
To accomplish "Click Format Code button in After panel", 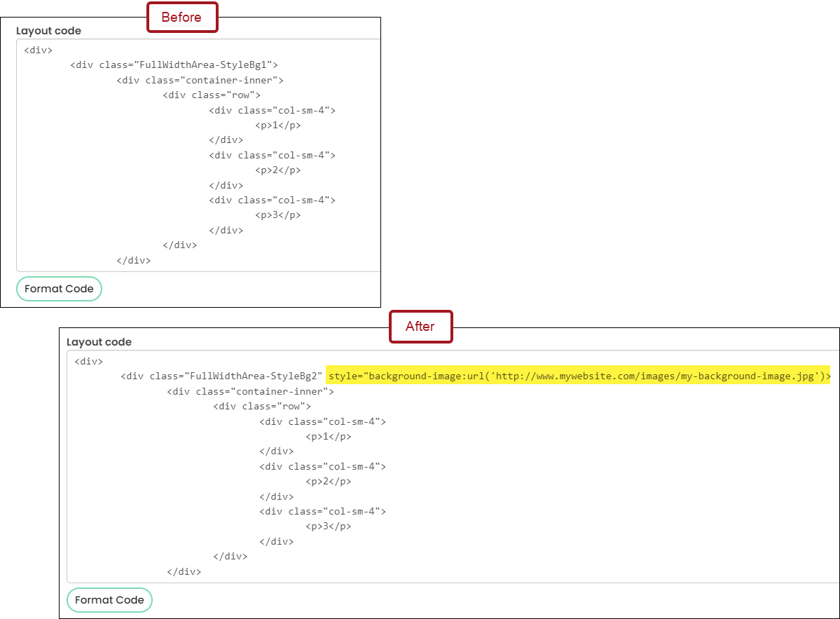I will (x=109, y=600).
